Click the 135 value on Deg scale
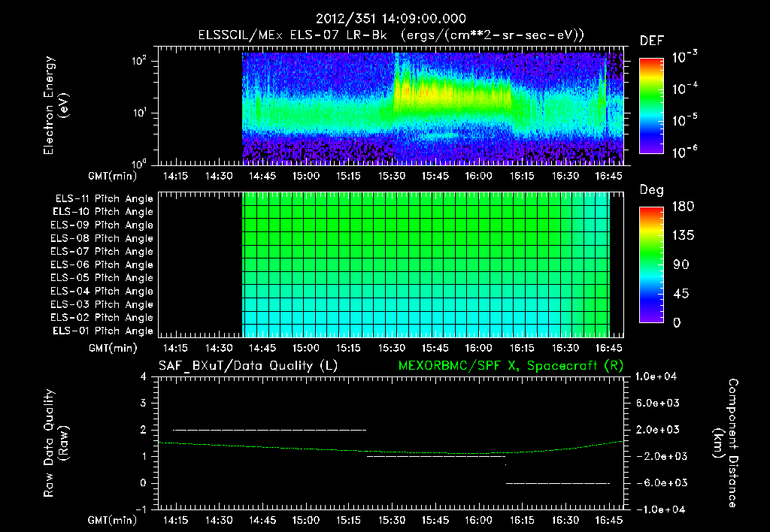 (x=683, y=236)
